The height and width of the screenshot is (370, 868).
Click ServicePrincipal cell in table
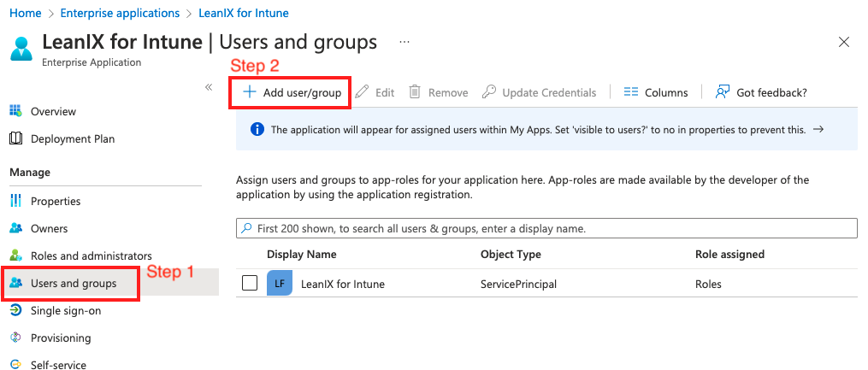[x=519, y=285]
